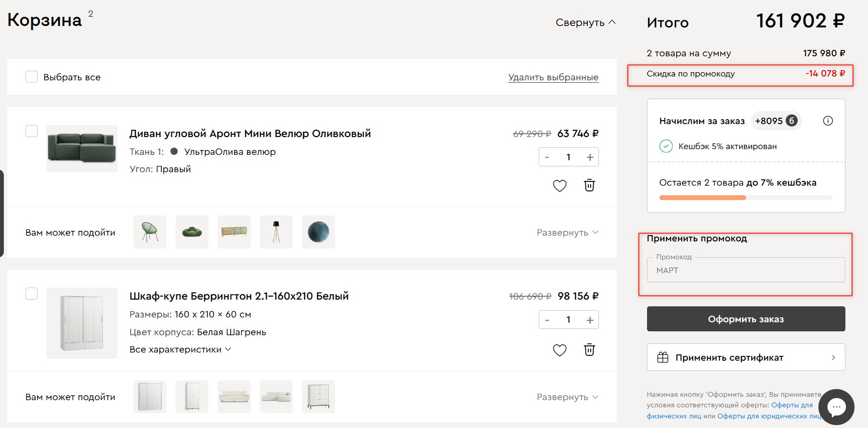Open the 'Оферты для физических лиц' link

tap(791, 405)
